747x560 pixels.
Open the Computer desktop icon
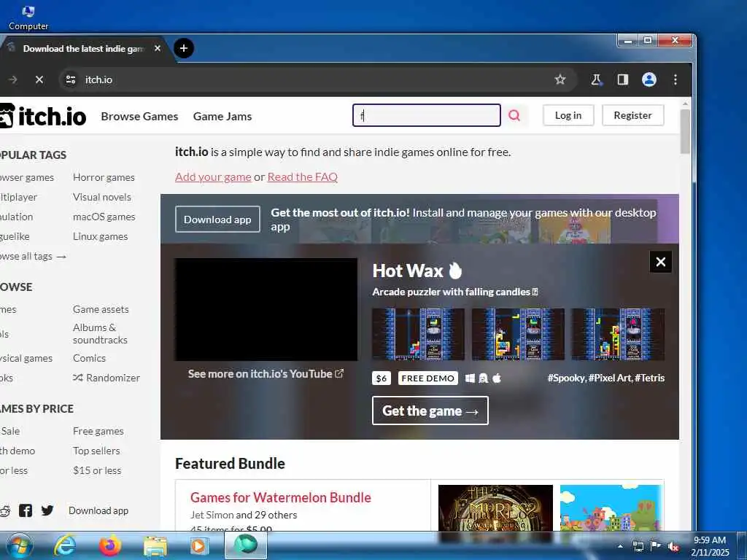pyautogui.click(x=28, y=16)
